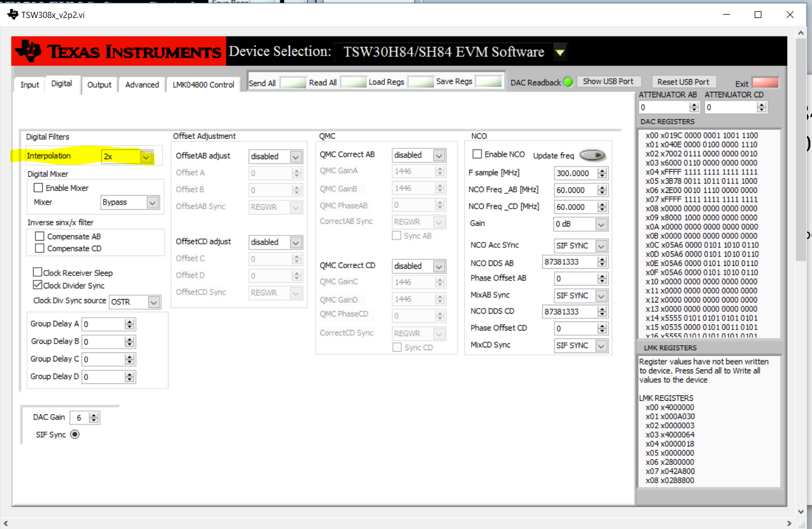Switch to the Input tab
This screenshot has width=812, height=529.
[30, 84]
